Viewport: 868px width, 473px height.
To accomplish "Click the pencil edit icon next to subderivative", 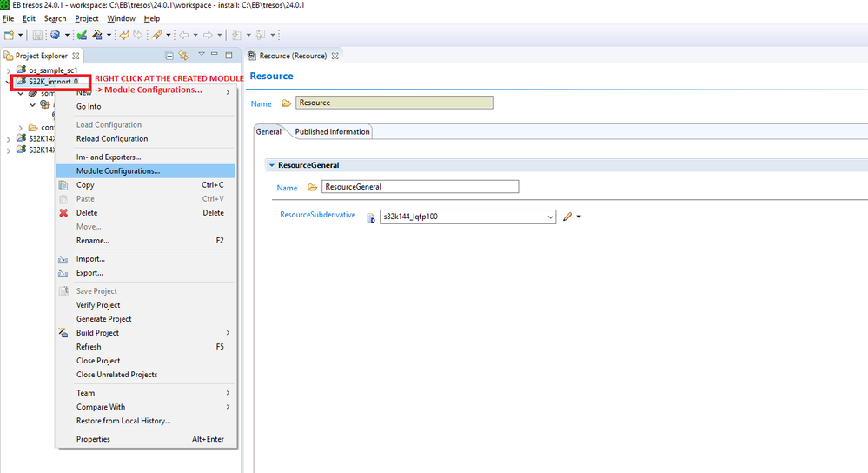I will tap(567, 217).
